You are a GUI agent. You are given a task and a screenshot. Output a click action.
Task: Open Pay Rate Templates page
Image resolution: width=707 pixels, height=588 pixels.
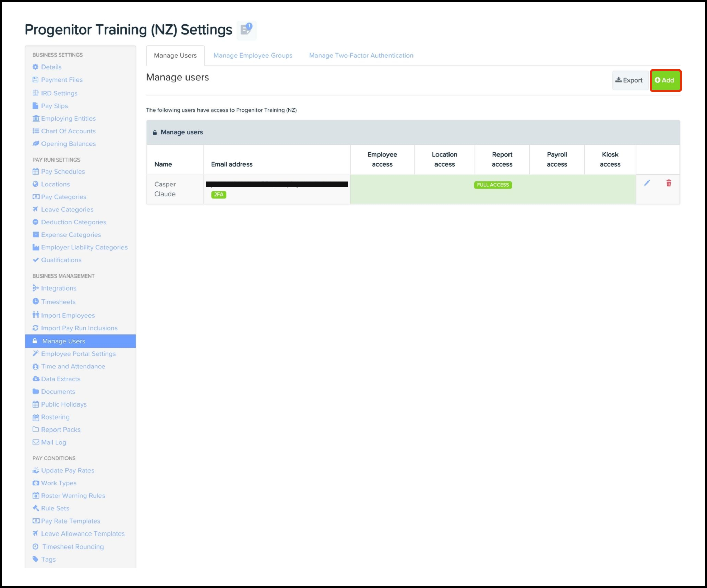(71, 521)
